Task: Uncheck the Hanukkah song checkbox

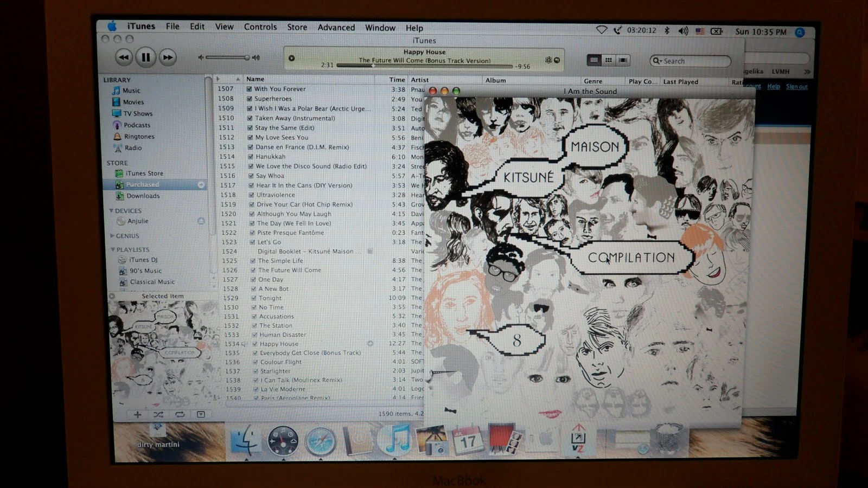Action: pos(251,157)
